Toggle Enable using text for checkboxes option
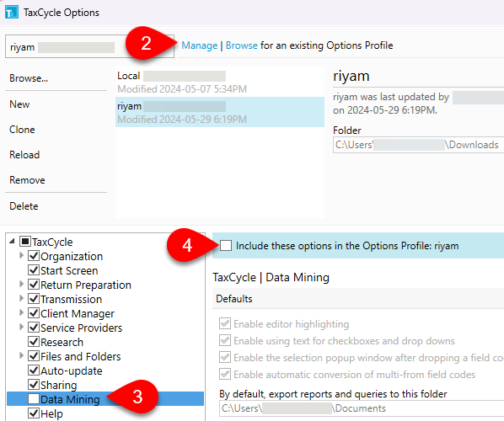Image resolution: width=504 pixels, height=421 pixels. (225, 340)
